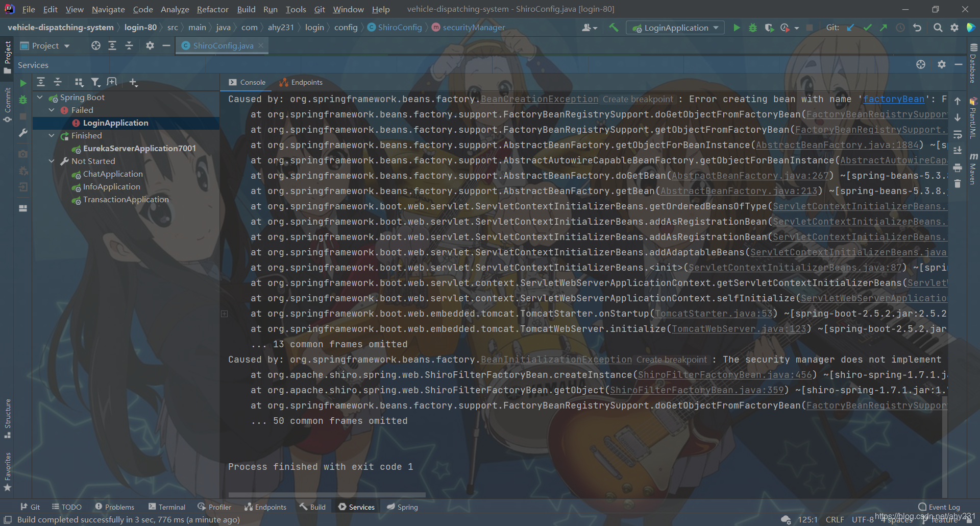Viewport: 980px width, 526px height.
Task: Open the Filter dropdown in Services toolbar
Action: pyautogui.click(x=95, y=82)
